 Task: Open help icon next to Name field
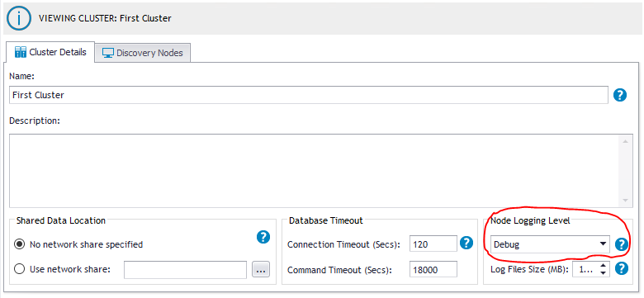pos(620,95)
